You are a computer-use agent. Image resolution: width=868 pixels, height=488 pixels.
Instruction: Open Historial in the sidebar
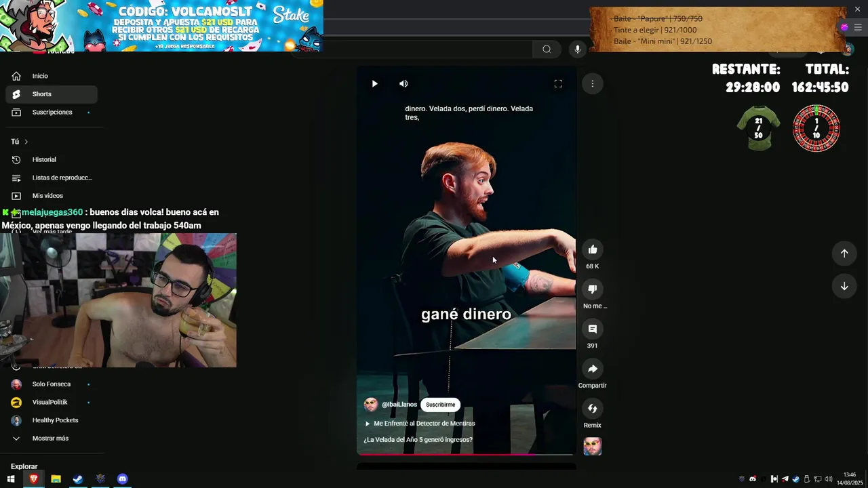tap(51, 159)
